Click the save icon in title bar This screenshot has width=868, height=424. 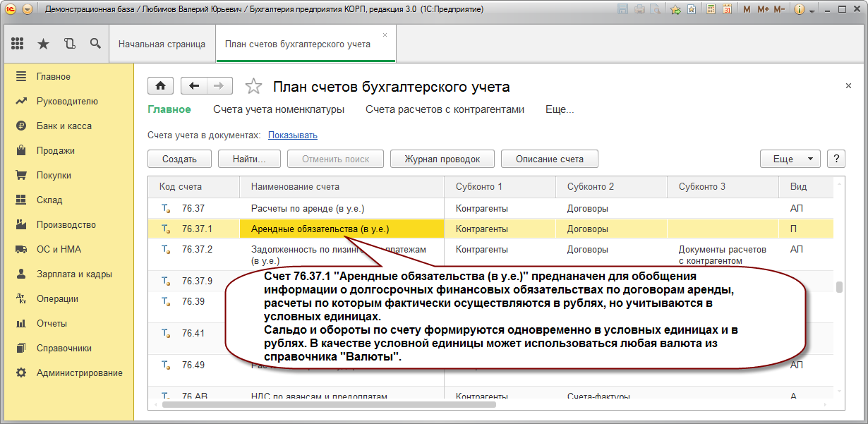(622, 10)
